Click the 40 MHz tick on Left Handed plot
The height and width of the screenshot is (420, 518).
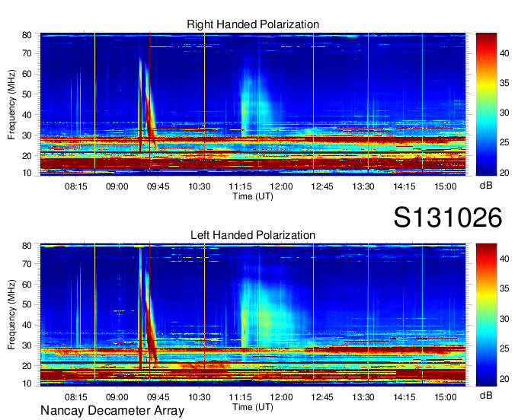coord(27,325)
